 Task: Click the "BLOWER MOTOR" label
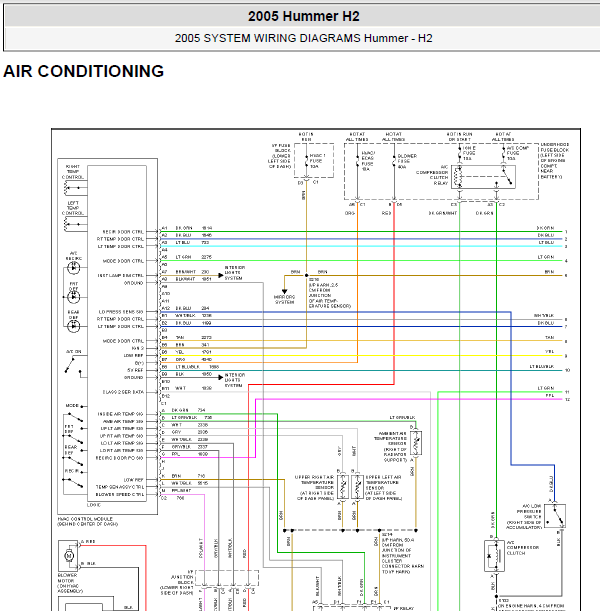[x=67, y=578]
